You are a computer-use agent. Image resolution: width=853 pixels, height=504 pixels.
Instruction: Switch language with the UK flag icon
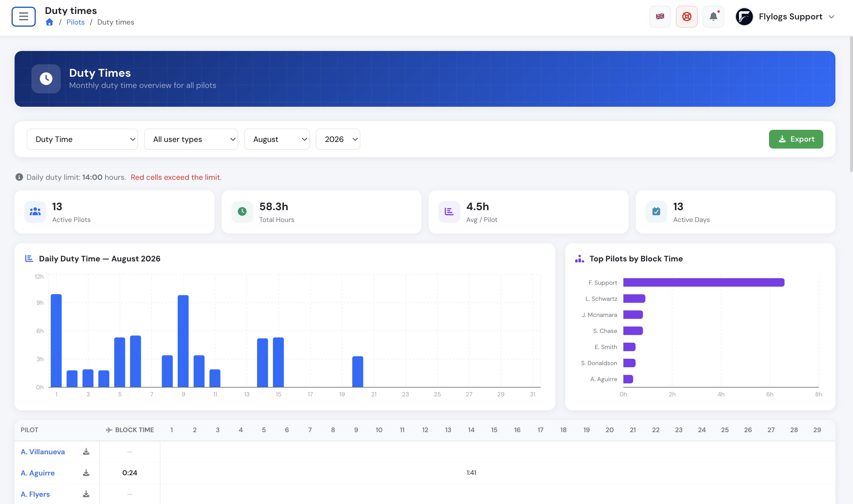660,16
